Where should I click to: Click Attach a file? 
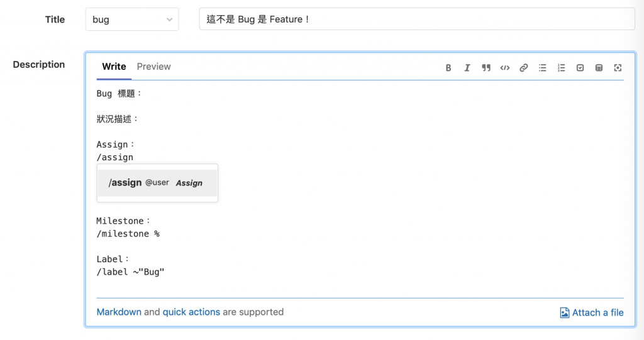597,312
